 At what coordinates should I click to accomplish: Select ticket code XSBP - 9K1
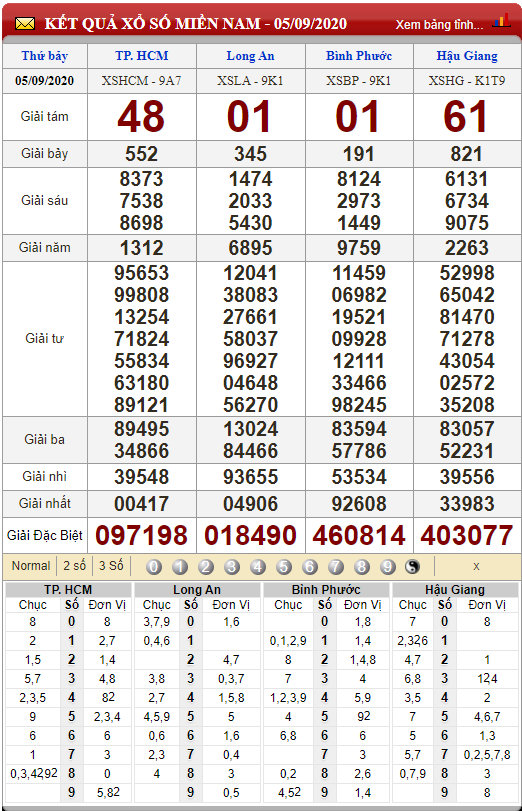pyautogui.click(x=359, y=81)
